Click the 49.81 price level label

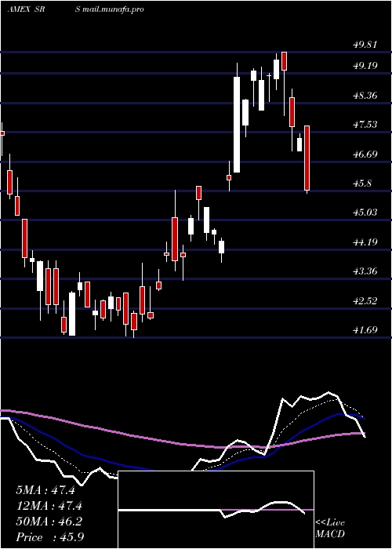click(x=364, y=45)
